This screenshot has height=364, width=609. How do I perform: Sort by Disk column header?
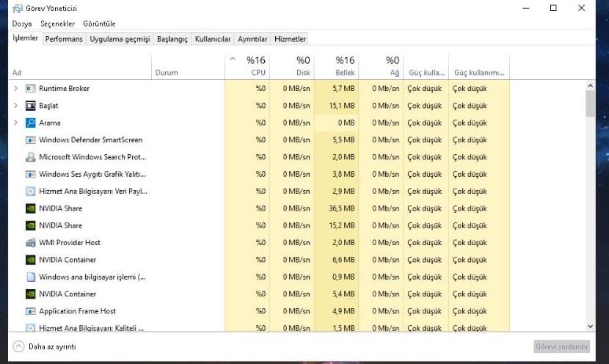292,67
